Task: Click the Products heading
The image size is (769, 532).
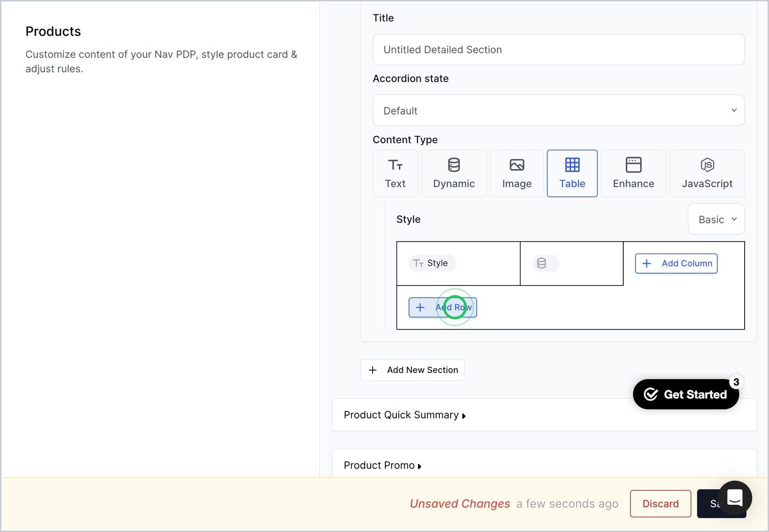Action: tap(53, 32)
